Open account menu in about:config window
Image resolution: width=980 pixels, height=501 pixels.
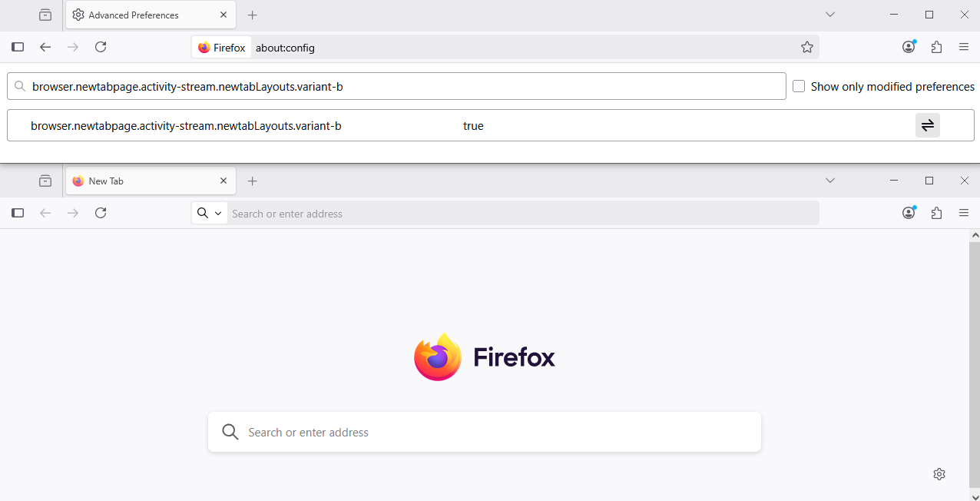pyautogui.click(x=909, y=47)
